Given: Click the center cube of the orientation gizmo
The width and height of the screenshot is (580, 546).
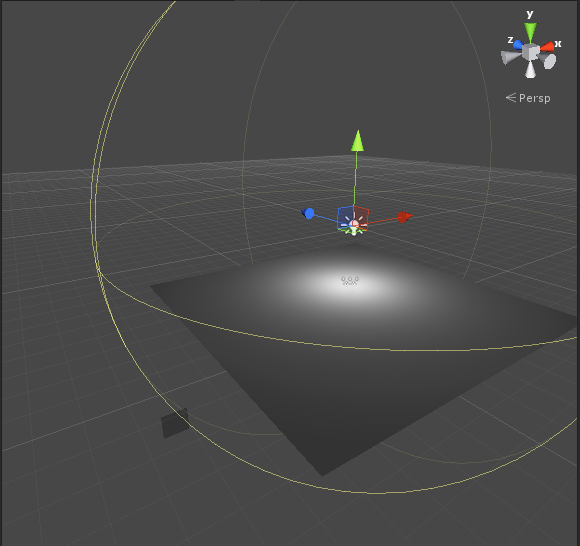Looking at the screenshot, I should coord(531,52).
